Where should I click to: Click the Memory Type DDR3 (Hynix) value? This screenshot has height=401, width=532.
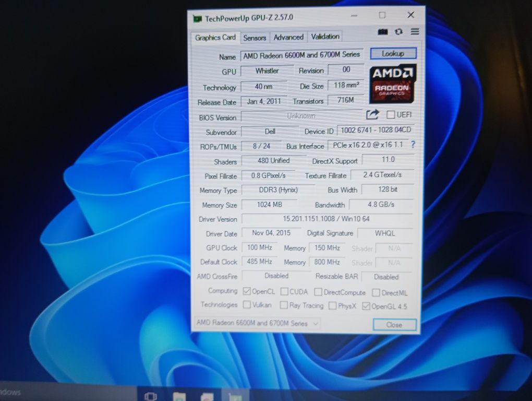click(278, 190)
